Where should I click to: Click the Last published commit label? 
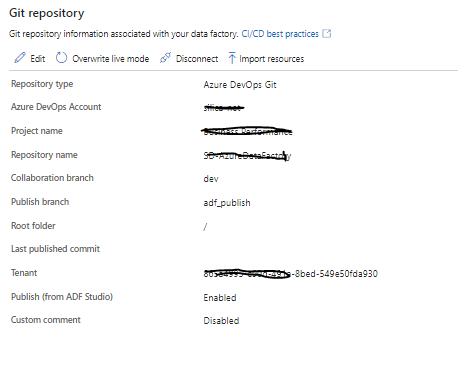click(x=55, y=249)
